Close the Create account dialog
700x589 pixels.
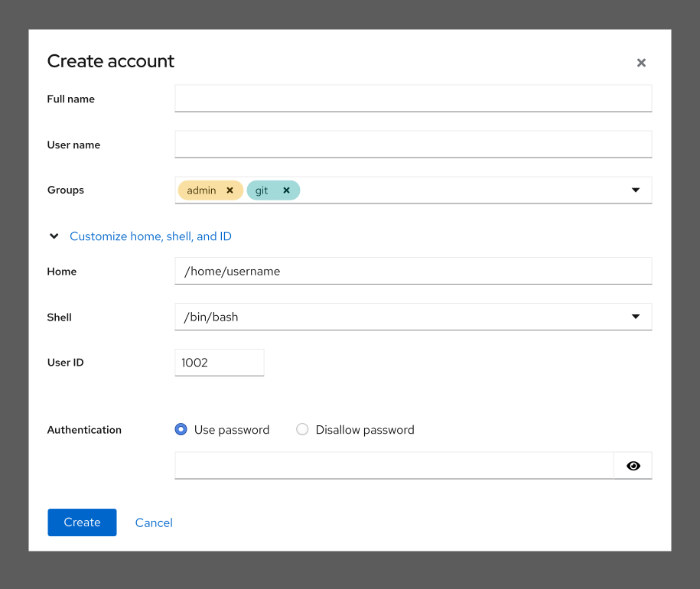pos(641,63)
